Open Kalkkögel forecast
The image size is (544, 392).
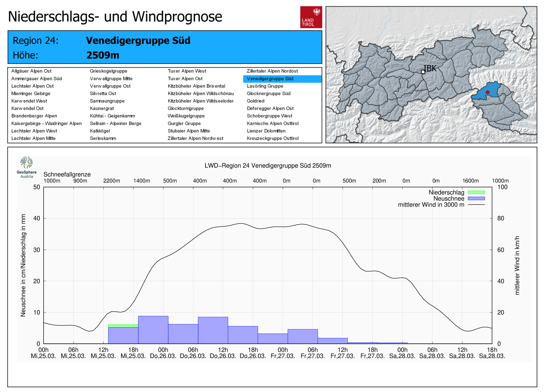(100, 131)
